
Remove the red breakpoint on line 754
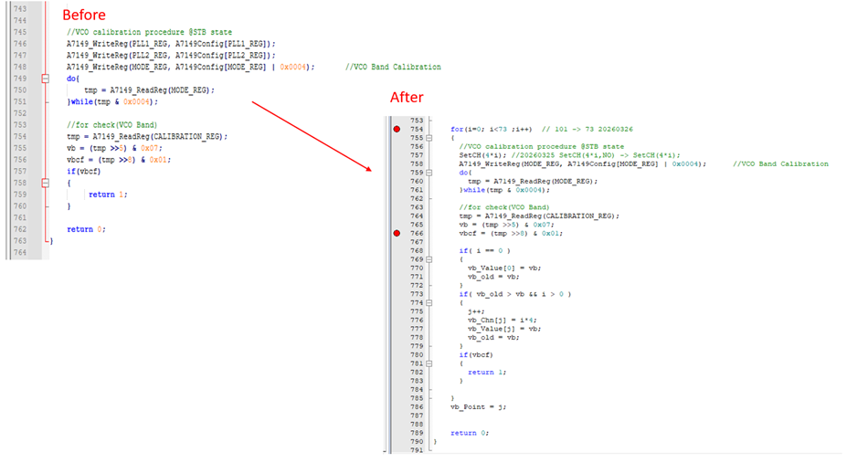coord(396,130)
